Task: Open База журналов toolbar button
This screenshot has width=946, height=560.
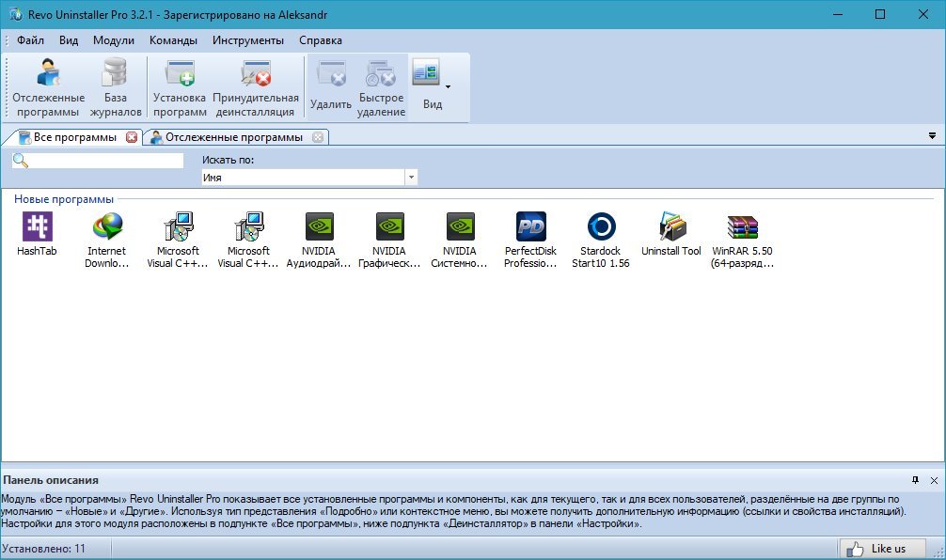Action: click(116, 88)
